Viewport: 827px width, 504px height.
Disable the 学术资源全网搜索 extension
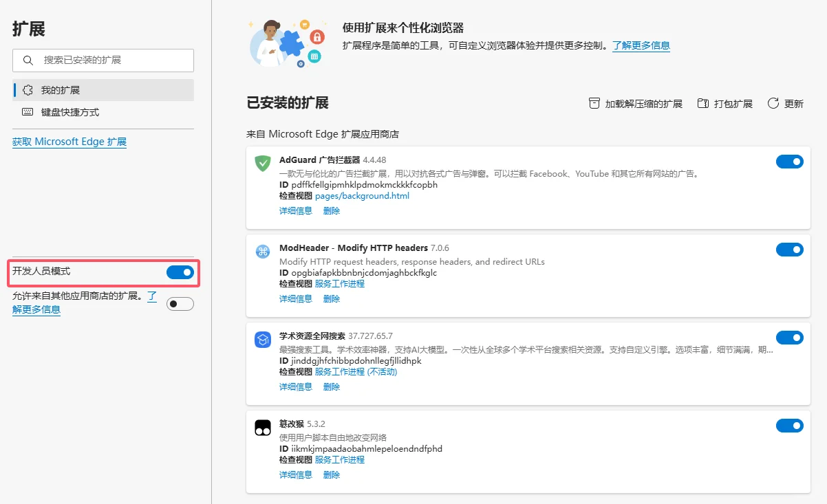[789, 338]
